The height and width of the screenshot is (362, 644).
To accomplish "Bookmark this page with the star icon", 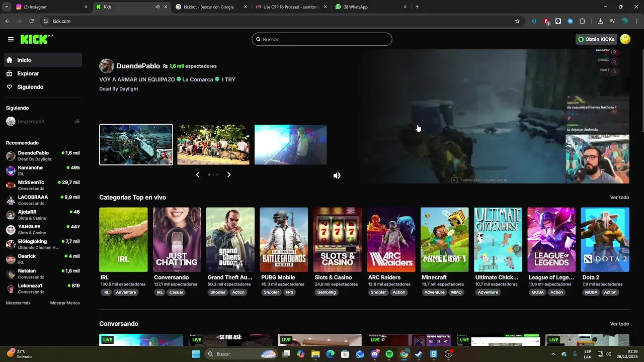I will [517, 21].
